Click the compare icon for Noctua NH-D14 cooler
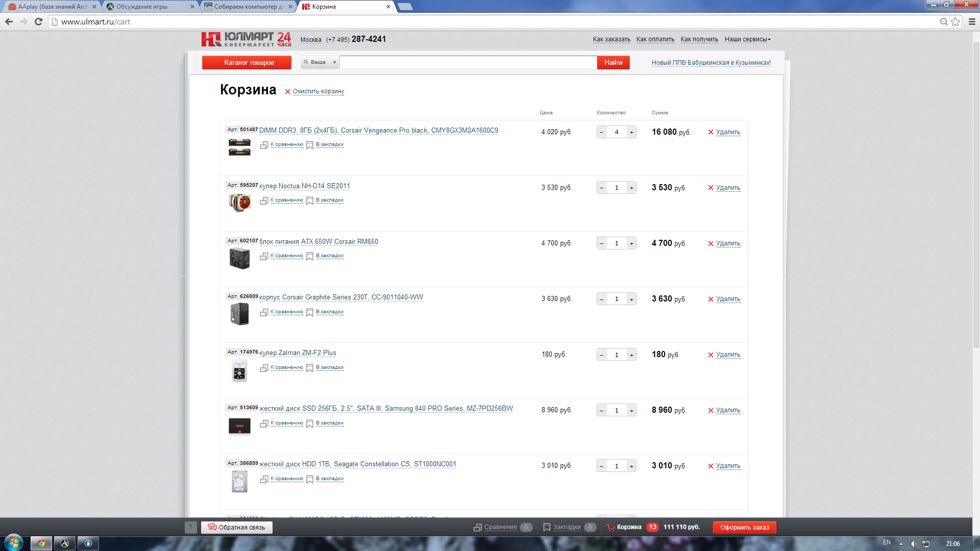This screenshot has width=980, height=551. pyautogui.click(x=264, y=201)
